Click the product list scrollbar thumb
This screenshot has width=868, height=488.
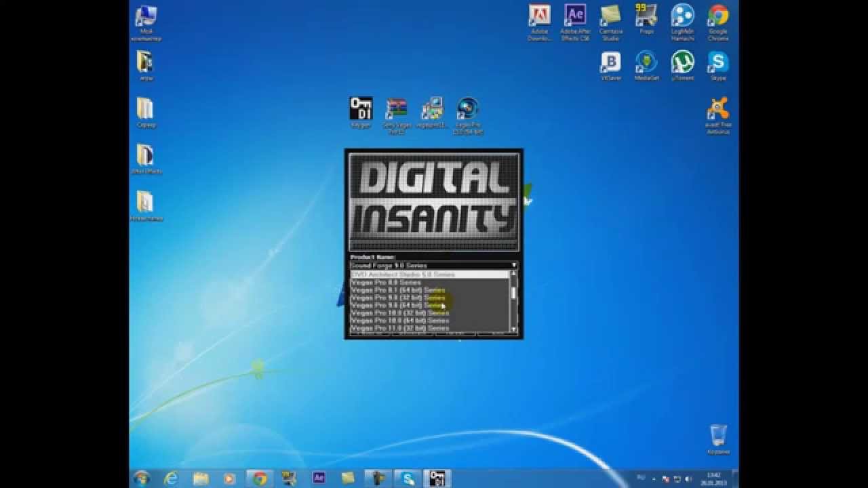tap(513, 292)
